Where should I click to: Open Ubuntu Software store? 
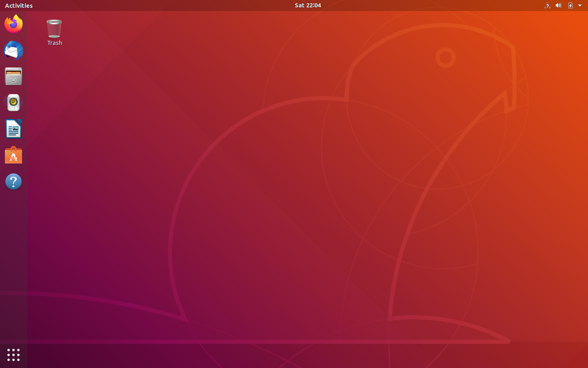coord(13,155)
